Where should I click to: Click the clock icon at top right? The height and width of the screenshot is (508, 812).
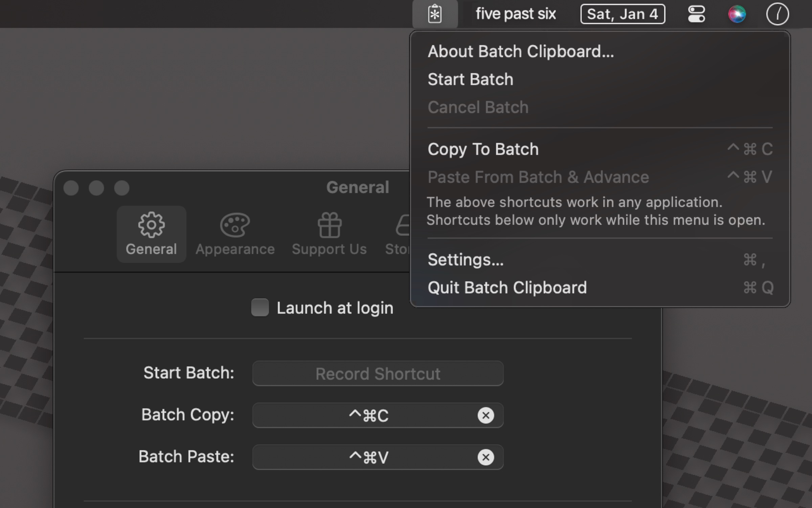pos(777,14)
